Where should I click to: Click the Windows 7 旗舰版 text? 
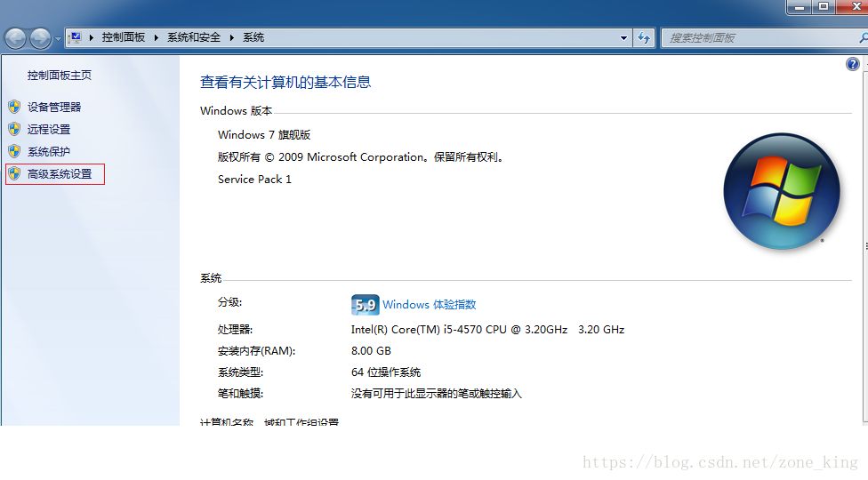[x=264, y=135]
